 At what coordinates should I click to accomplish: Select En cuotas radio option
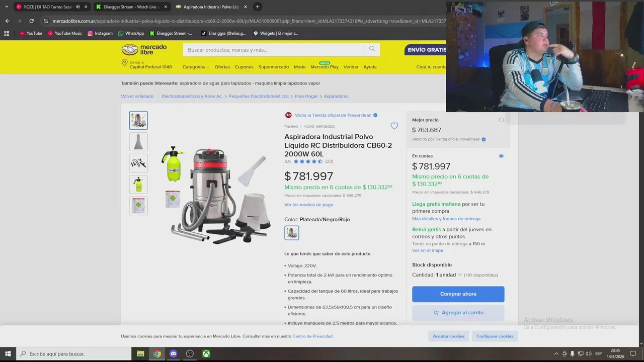coord(501,156)
